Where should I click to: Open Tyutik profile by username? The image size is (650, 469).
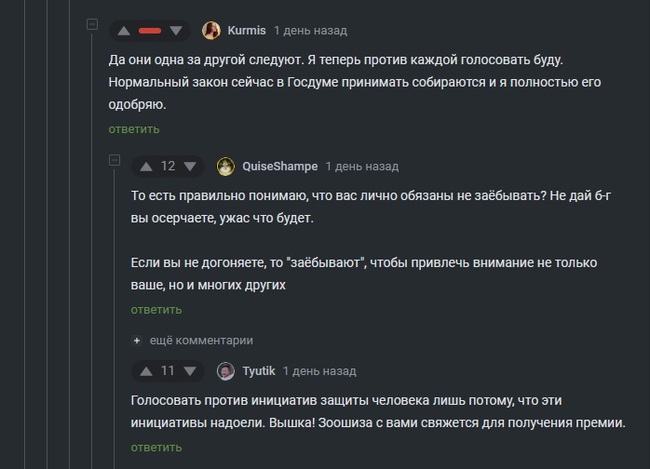tap(259, 371)
